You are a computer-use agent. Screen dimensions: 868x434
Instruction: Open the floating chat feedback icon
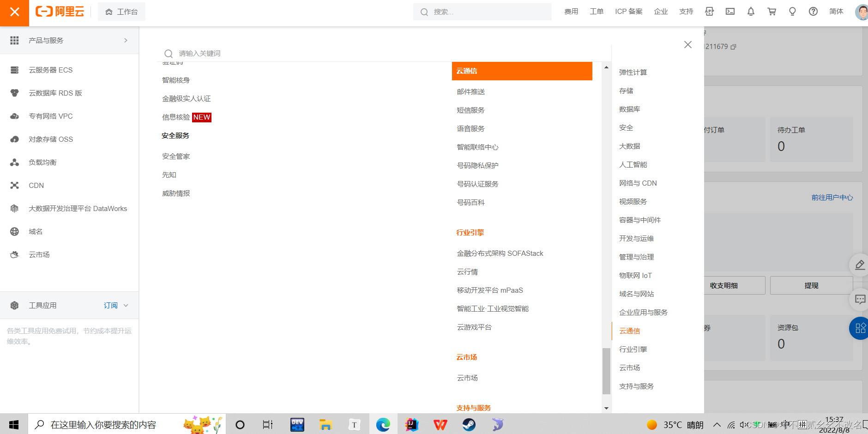click(x=860, y=300)
